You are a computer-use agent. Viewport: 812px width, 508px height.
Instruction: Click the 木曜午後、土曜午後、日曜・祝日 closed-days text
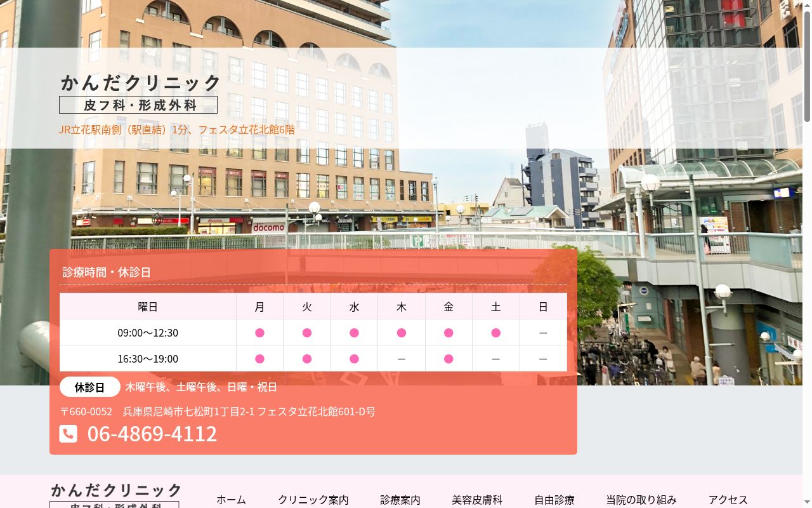pos(201,387)
